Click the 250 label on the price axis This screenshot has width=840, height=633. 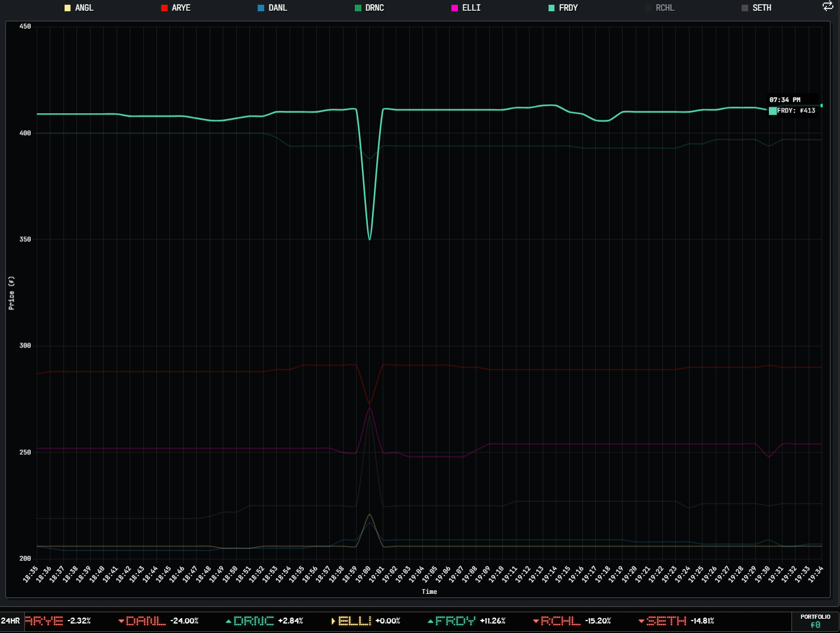pos(25,452)
